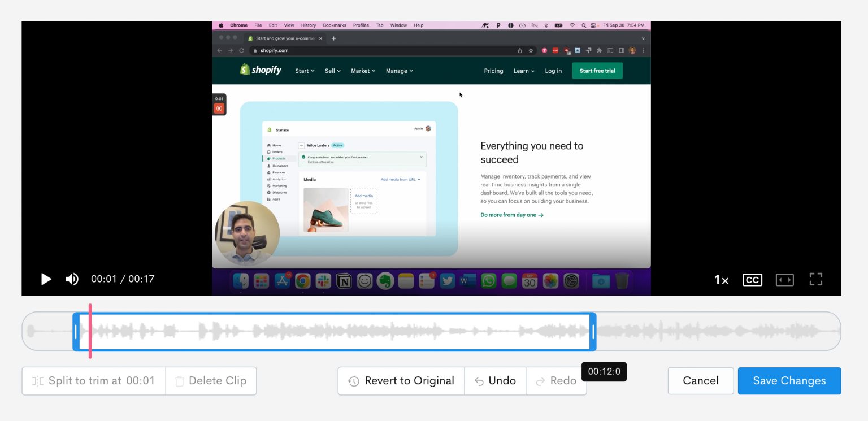Select Pricing in the Shopify navigation
The image size is (868, 421).
point(493,71)
